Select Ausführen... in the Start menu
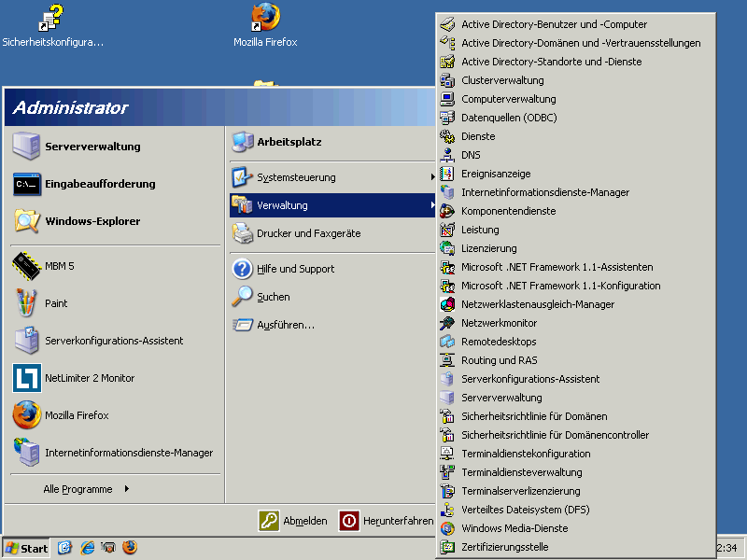 [332, 325]
